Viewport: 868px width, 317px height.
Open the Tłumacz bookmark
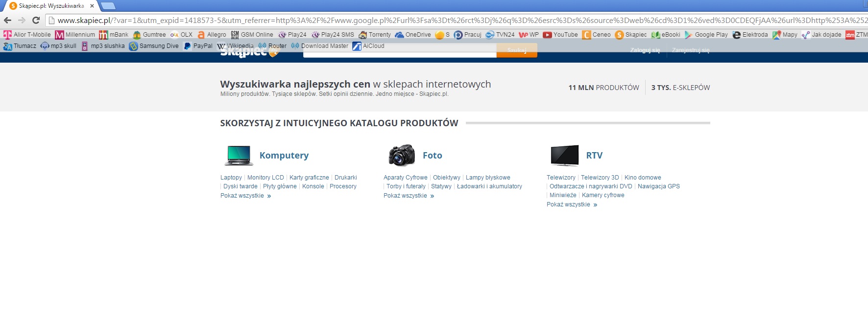point(20,46)
